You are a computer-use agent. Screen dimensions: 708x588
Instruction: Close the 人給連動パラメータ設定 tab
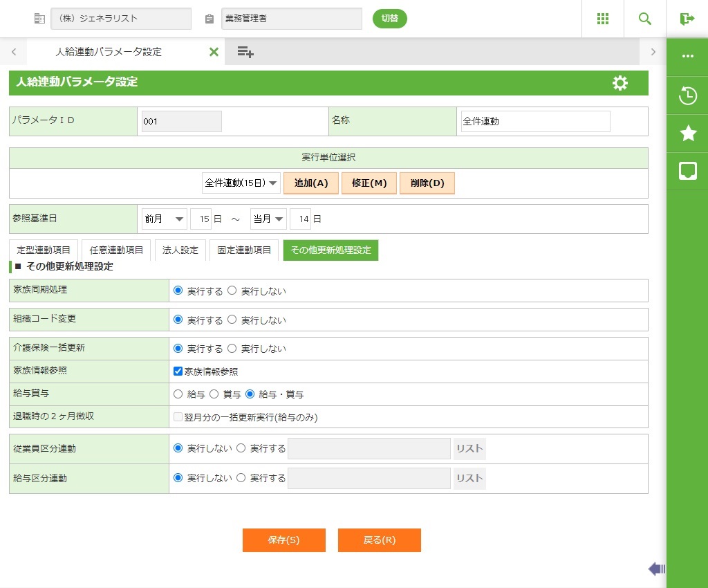tap(214, 52)
